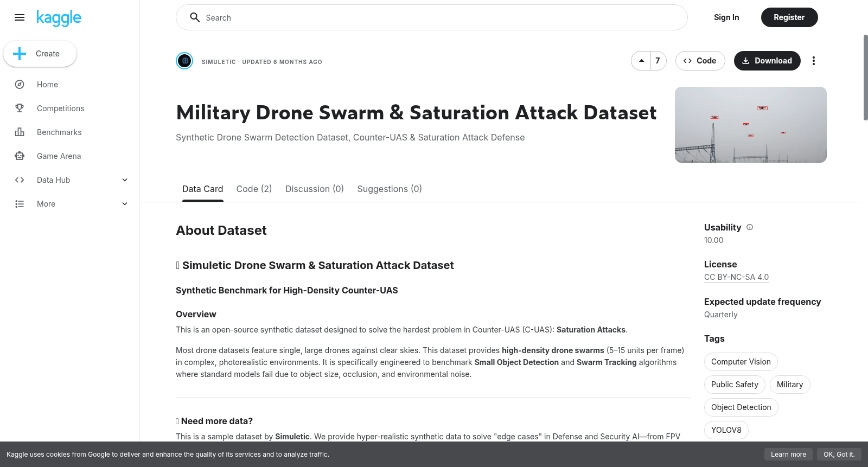Open the CC BY-NC-SA 4.0 license link
868x467 pixels.
[736, 277]
